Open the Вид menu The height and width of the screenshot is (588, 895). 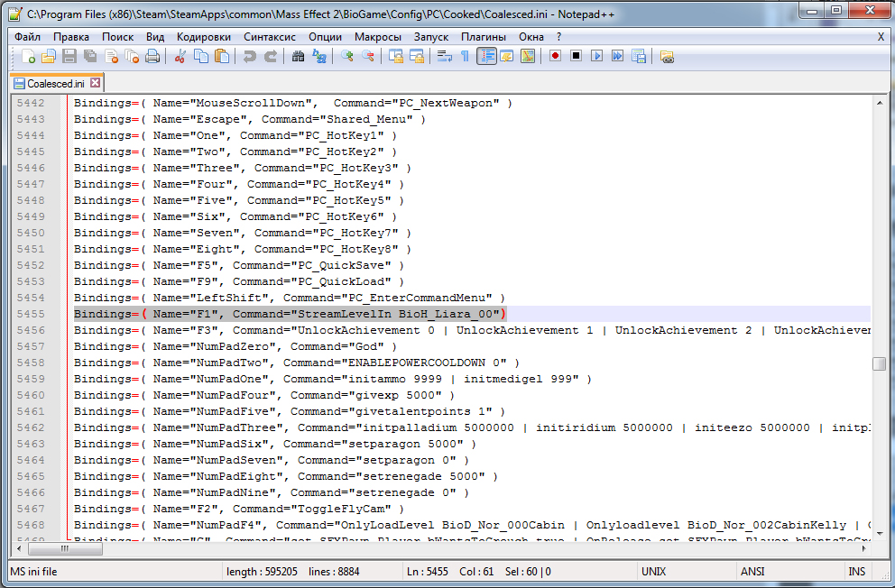click(x=154, y=36)
